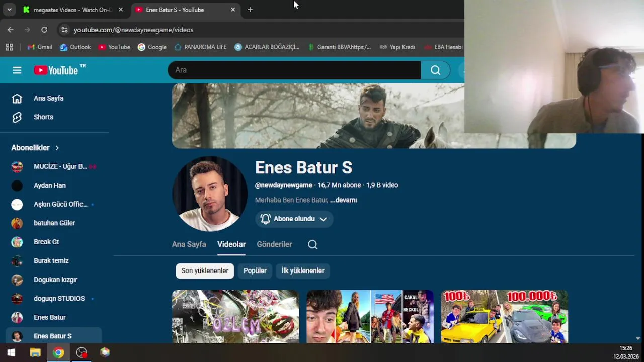
Task: Open the Windows Start menu
Action: tap(11, 352)
